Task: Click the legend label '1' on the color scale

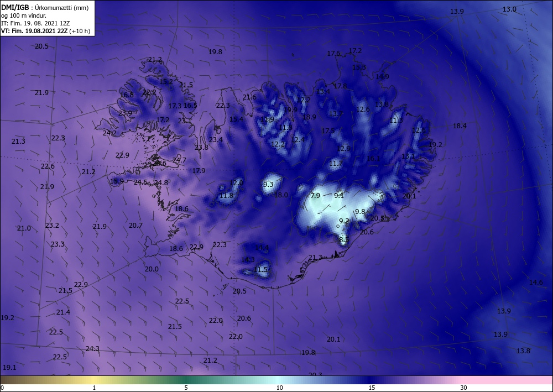Action: point(94,388)
